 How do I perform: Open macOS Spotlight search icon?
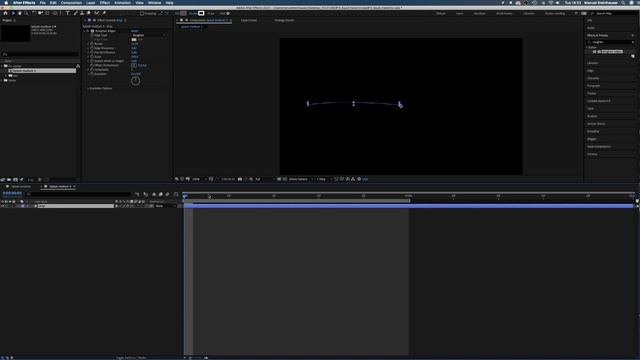click(623, 2)
